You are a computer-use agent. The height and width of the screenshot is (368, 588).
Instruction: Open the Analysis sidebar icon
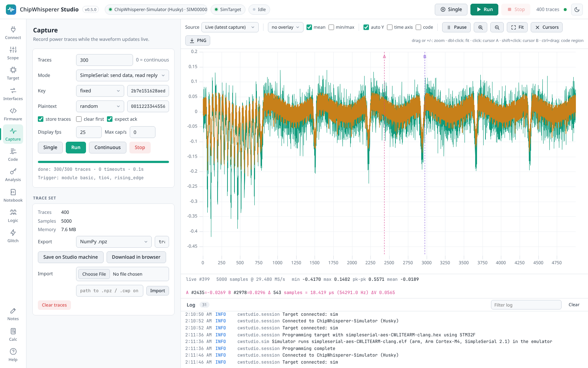pyautogui.click(x=13, y=175)
